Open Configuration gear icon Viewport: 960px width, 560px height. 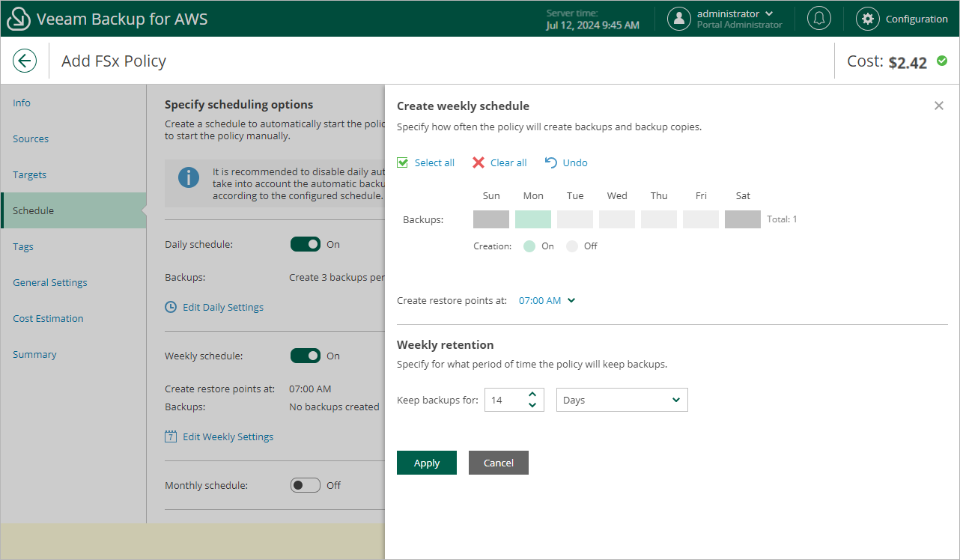(x=868, y=19)
